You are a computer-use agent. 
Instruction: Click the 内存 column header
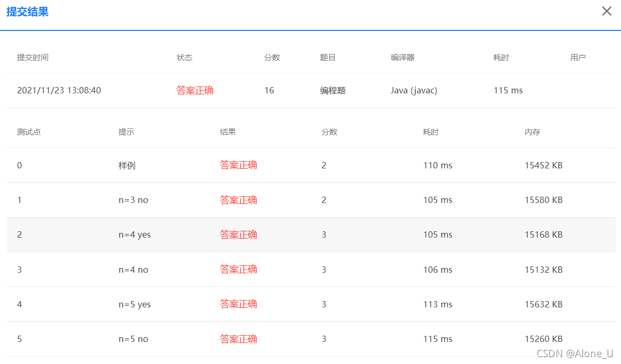click(x=532, y=132)
